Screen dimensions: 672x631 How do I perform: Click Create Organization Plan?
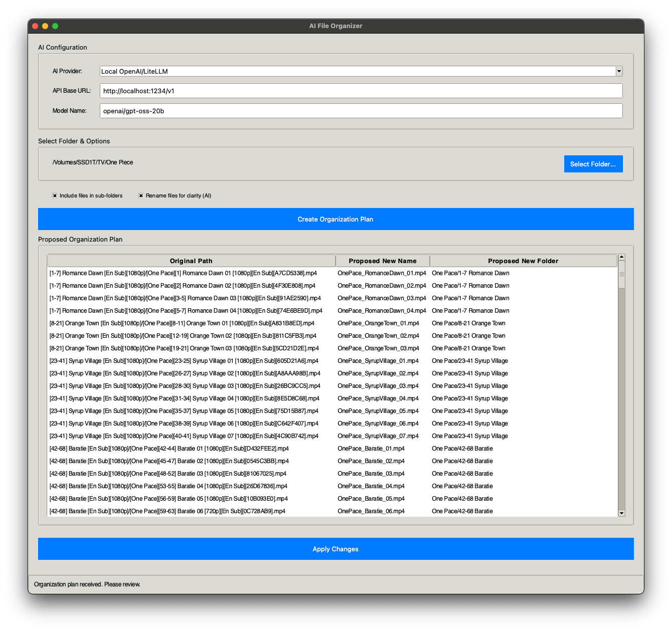pyautogui.click(x=335, y=219)
